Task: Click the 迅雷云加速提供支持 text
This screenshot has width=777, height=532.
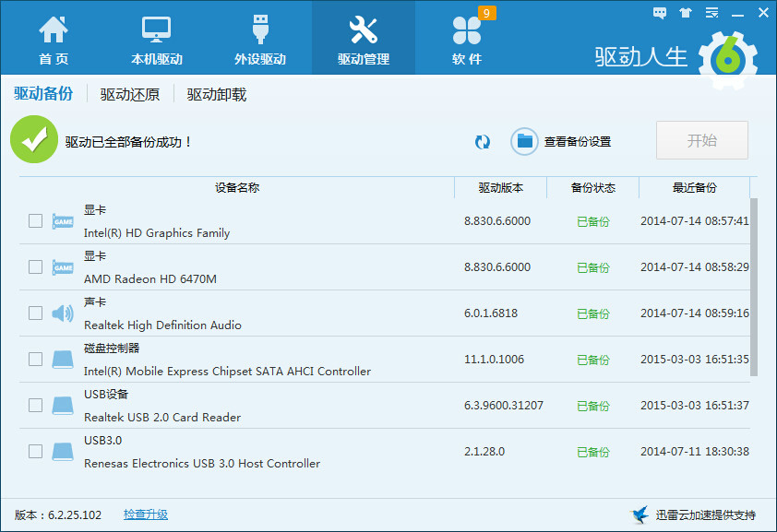Action: click(706, 515)
